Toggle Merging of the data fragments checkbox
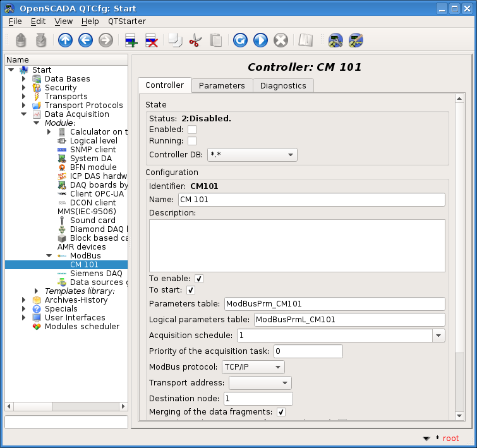This screenshot has height=448, width=477. point(281,412)
